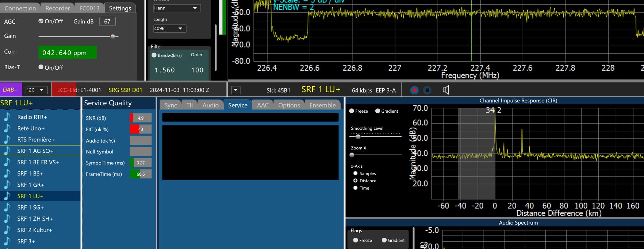This screenshot has width=644, height=249.
Task: Click the 042.640 ppm correction button
Action: (68, 52)
